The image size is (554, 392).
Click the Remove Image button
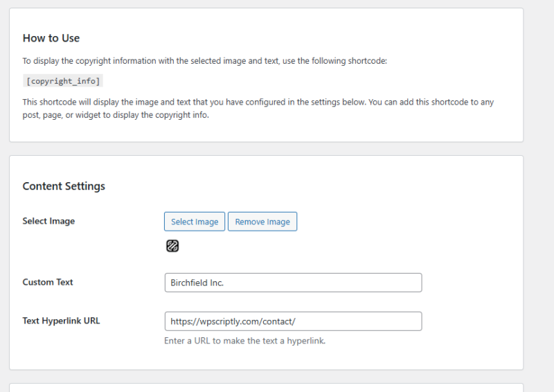tap(262, 222)
